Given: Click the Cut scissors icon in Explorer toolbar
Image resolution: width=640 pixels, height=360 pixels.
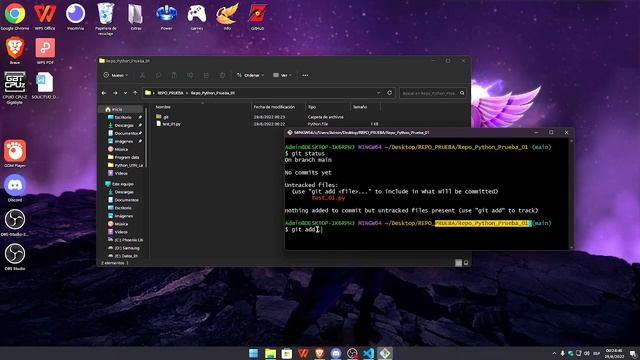Looking at the screenshot, I should [x=142, y=75].
